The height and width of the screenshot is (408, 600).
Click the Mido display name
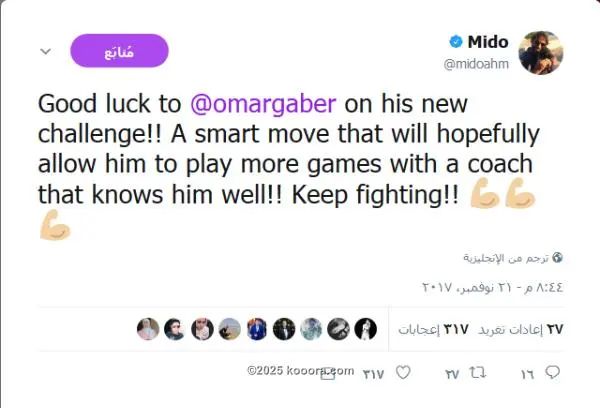point(488,41)
